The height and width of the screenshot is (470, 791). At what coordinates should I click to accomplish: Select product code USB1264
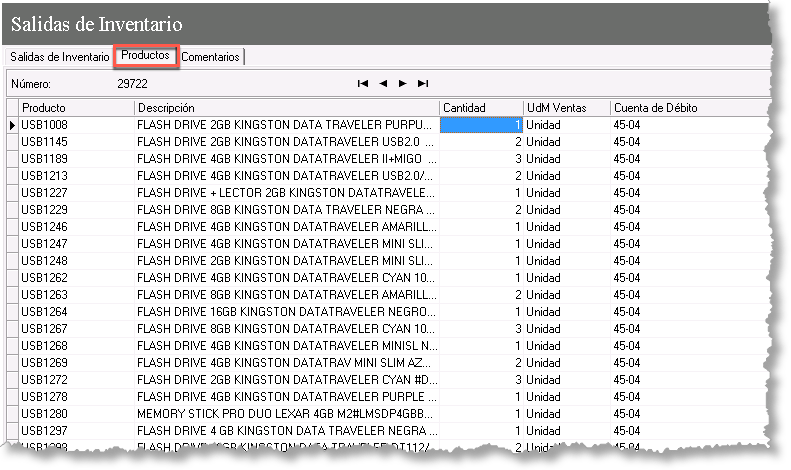(44, 312)
